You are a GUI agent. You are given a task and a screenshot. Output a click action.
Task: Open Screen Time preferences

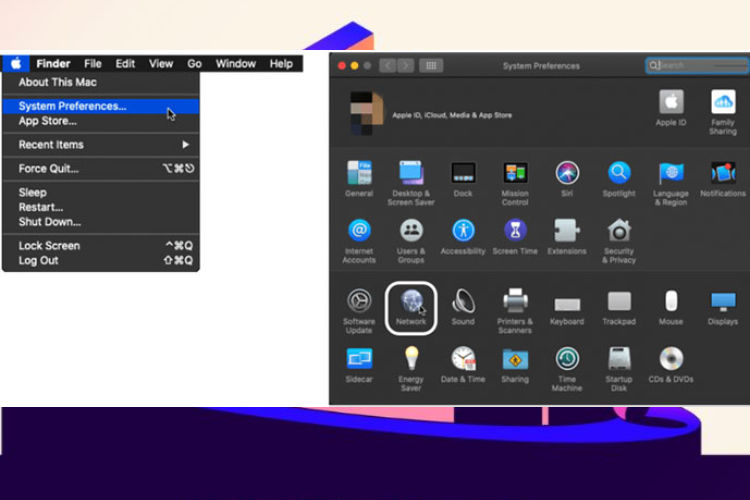coord(515,236)
